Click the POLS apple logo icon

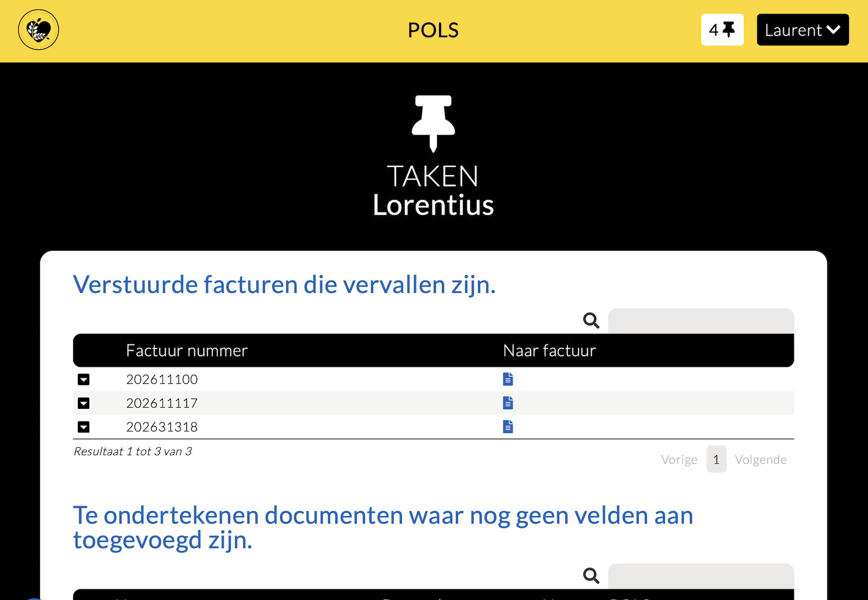pyautogui.click(x=39, y=30)
